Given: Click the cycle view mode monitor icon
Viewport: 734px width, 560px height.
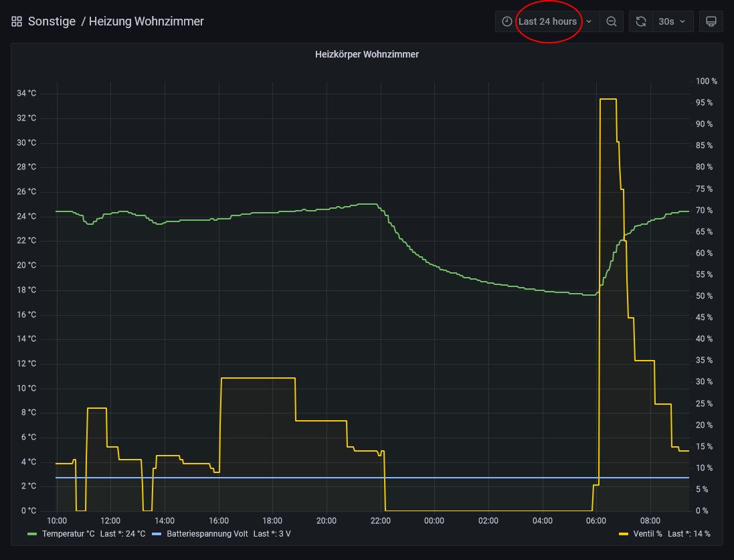Looking at the screenshot, I should click(x=711, y=21).
